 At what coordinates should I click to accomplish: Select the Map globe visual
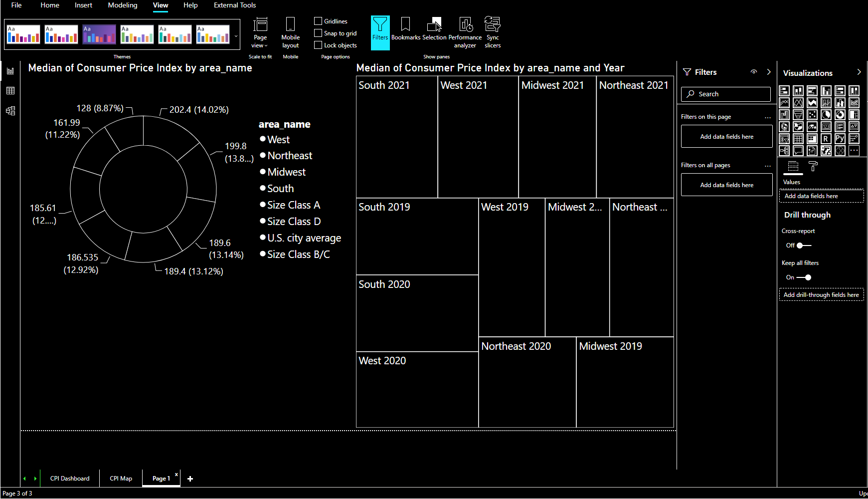coord(784,127)
